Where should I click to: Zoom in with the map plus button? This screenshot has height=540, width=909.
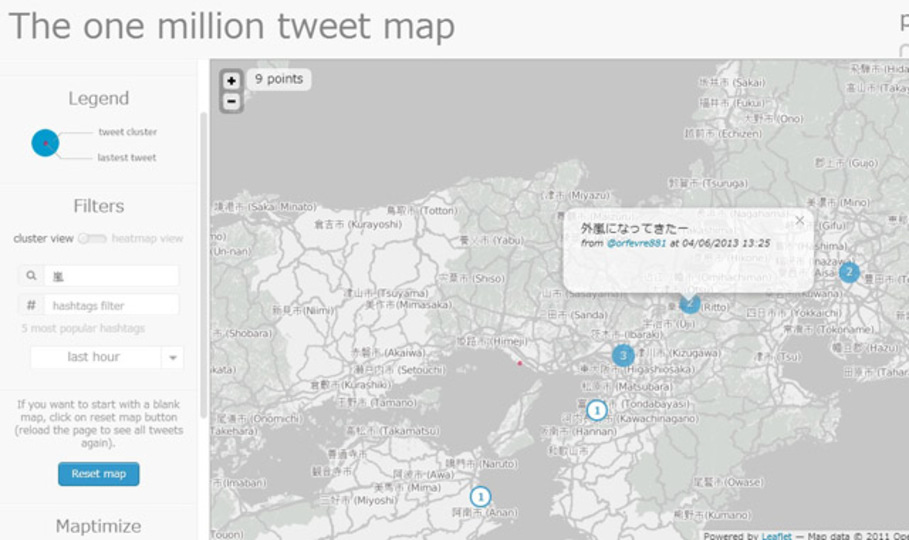pos(231,81)
